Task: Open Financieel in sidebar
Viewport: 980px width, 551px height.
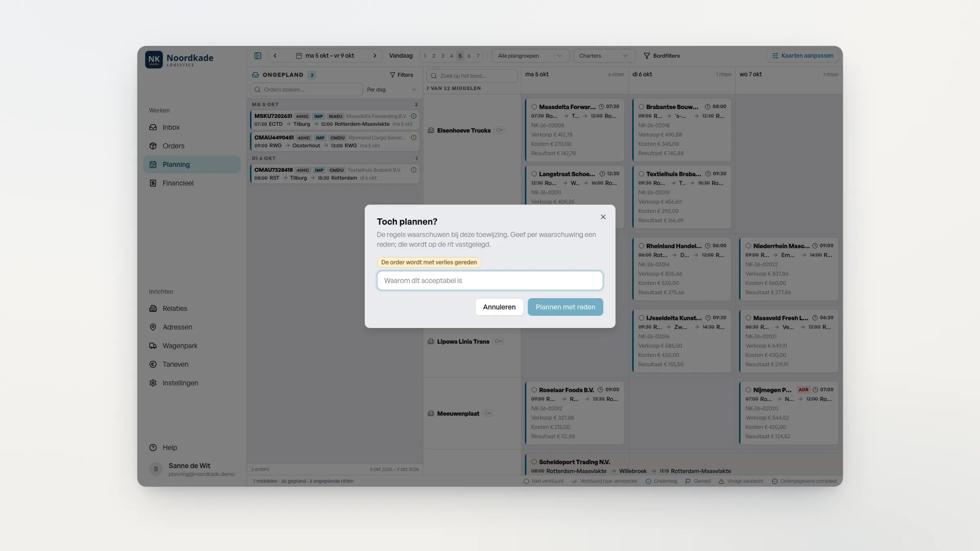Action: coord(192,183)
